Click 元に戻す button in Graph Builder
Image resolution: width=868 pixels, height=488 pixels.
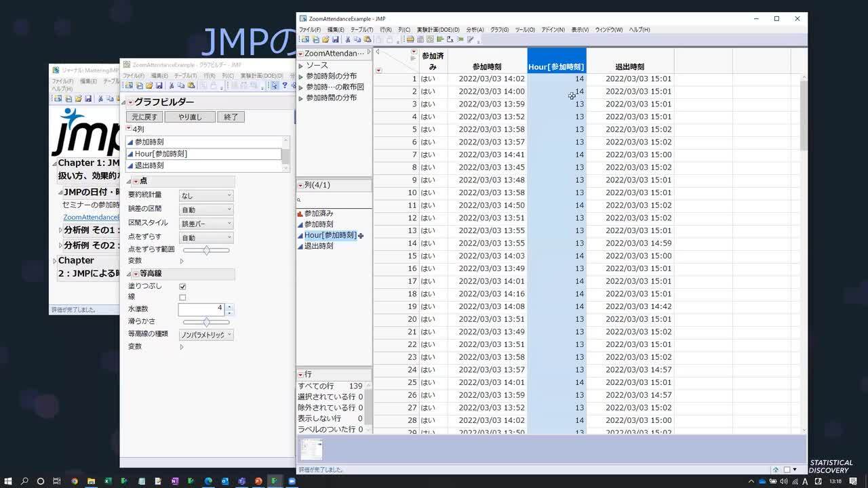pos(144,117)
